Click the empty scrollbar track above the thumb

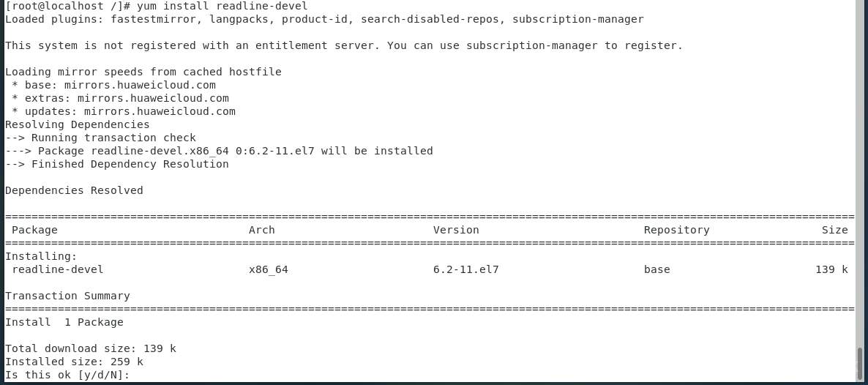pos(861,176)
